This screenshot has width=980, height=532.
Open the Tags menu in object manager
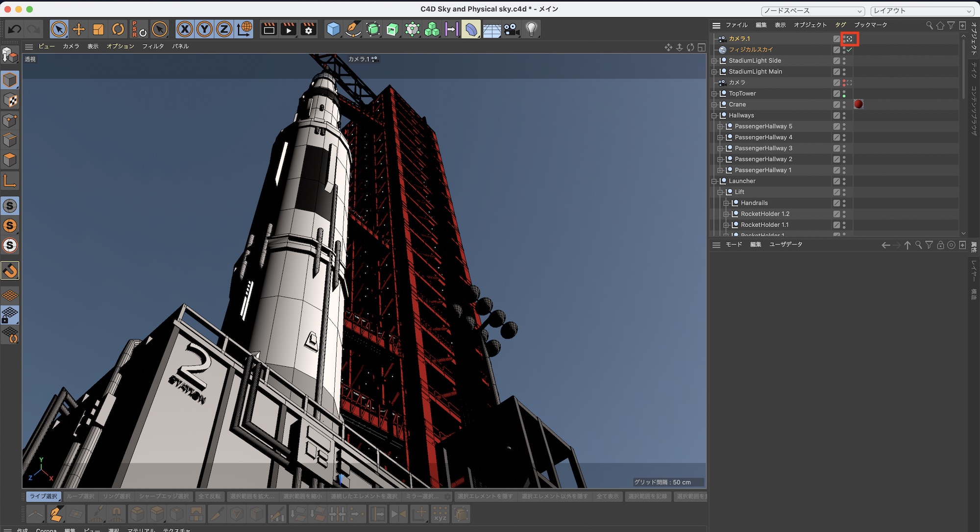pos(840,25)
